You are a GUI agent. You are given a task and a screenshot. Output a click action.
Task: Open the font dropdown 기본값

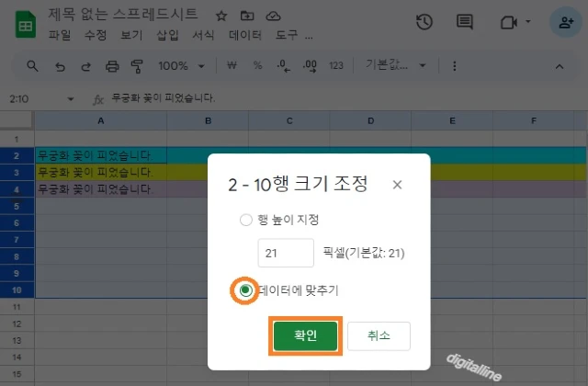pyautogui.click(x=396, y=65)
